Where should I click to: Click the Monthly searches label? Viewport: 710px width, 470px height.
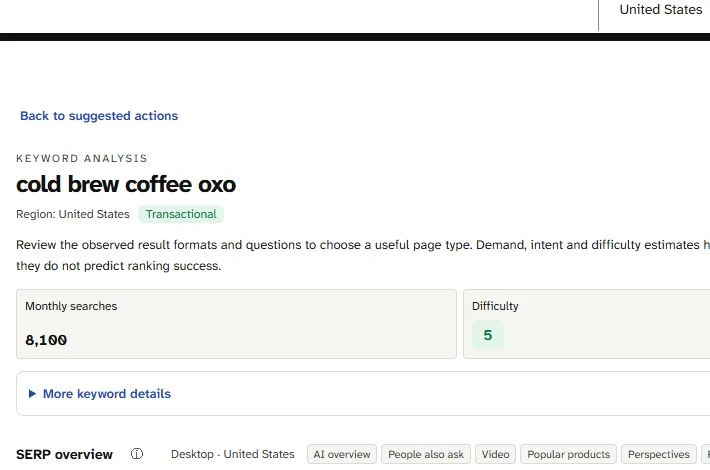pyautogui.click(x=71, y=306)
